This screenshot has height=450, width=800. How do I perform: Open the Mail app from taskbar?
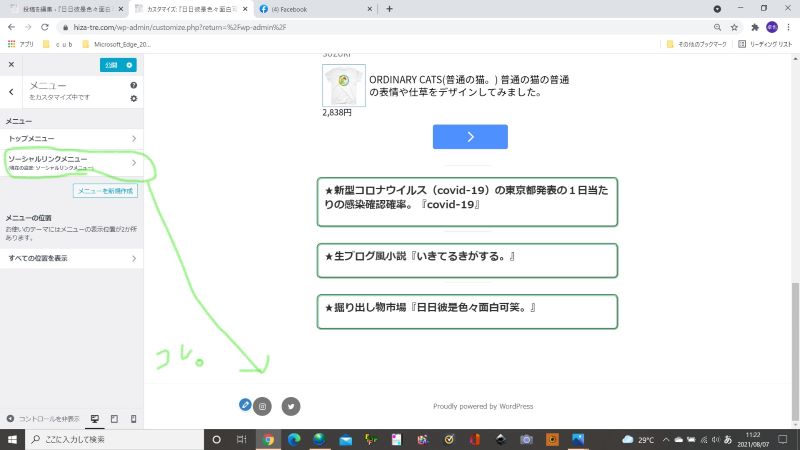click(345, 439)
